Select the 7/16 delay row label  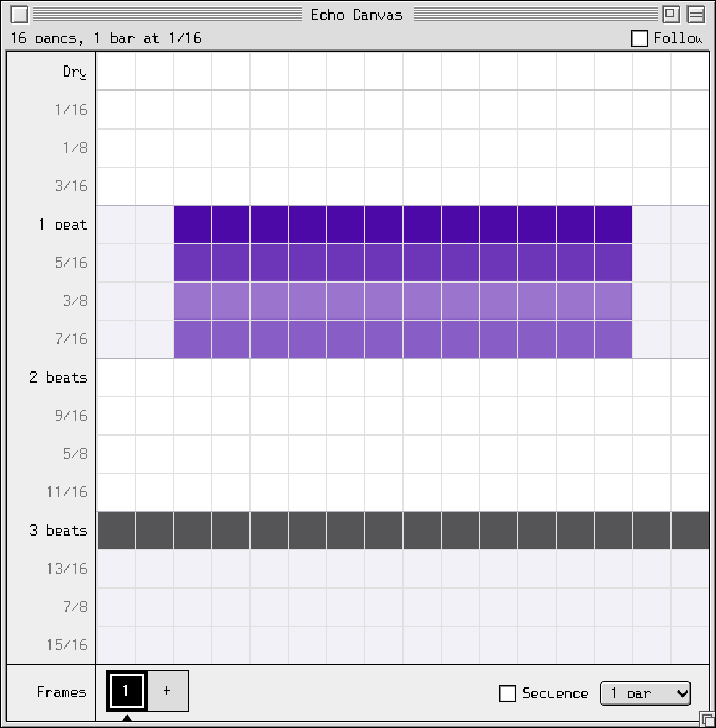pos(71,339)
